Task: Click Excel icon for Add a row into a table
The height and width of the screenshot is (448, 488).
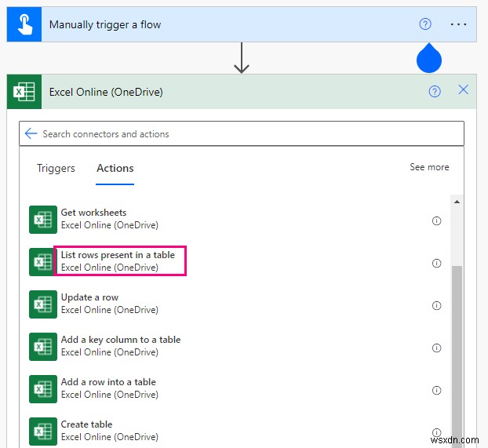Action: 43,389
